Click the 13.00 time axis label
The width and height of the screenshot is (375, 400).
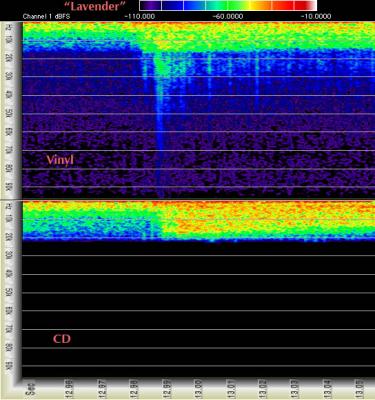pyautogui.click(x=199, y=388)
